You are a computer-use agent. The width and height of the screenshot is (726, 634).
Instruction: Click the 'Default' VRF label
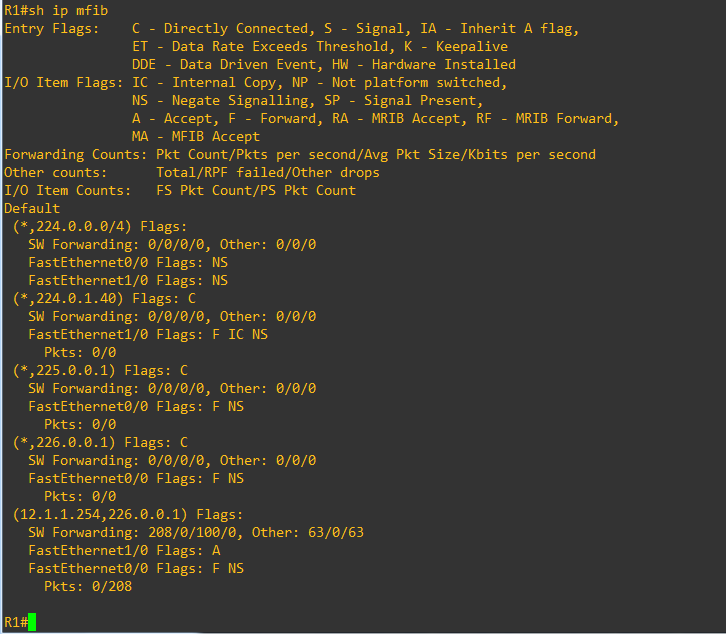pos(32,208)
